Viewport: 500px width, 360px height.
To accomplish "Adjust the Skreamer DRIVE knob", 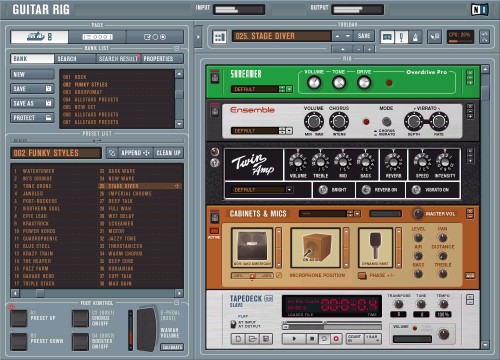I will (364, 82).
